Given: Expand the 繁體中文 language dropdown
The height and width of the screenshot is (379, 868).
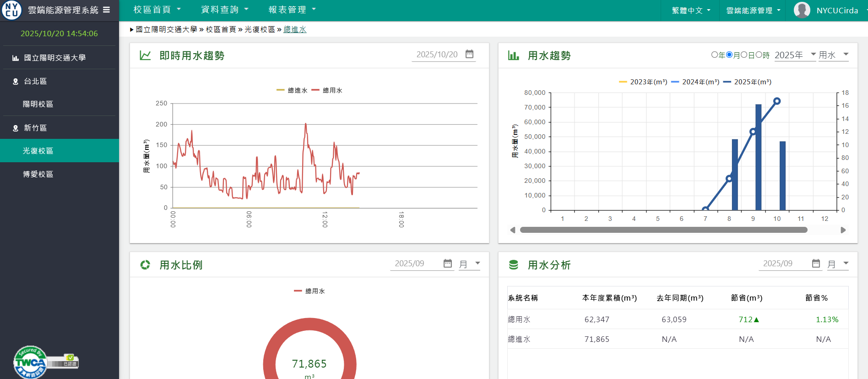Looking at the screenshot, I should 691,11.
